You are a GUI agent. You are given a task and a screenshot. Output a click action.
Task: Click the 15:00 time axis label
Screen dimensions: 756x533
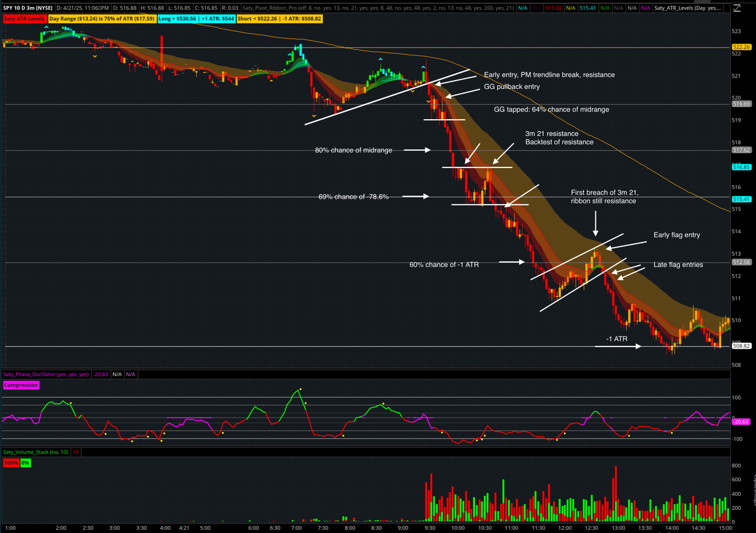[x=724, y=527]
